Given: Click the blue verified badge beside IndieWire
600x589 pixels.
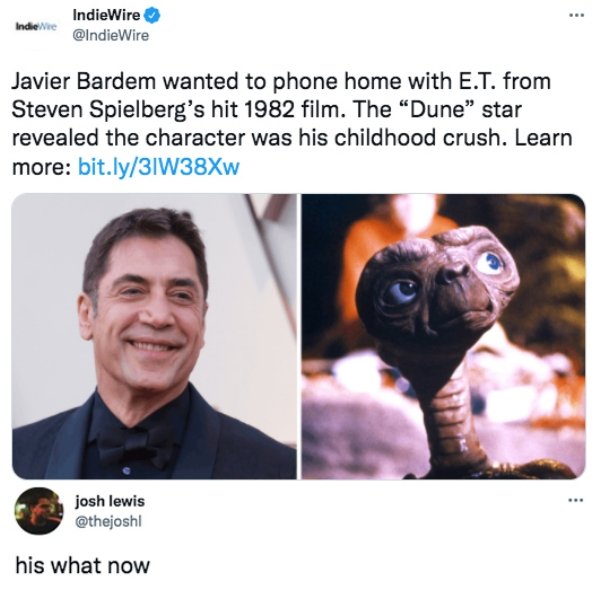Looking at the screenshot, I should point(153,16).
